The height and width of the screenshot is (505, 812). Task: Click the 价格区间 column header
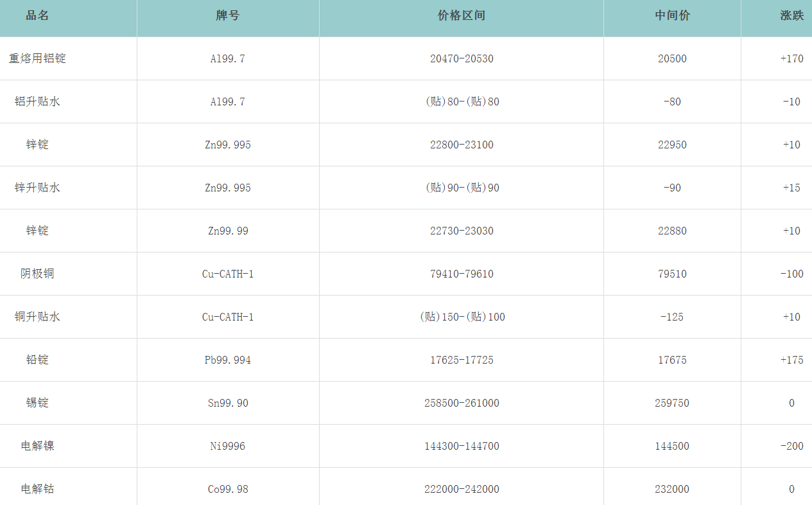[x=462, y=15]
